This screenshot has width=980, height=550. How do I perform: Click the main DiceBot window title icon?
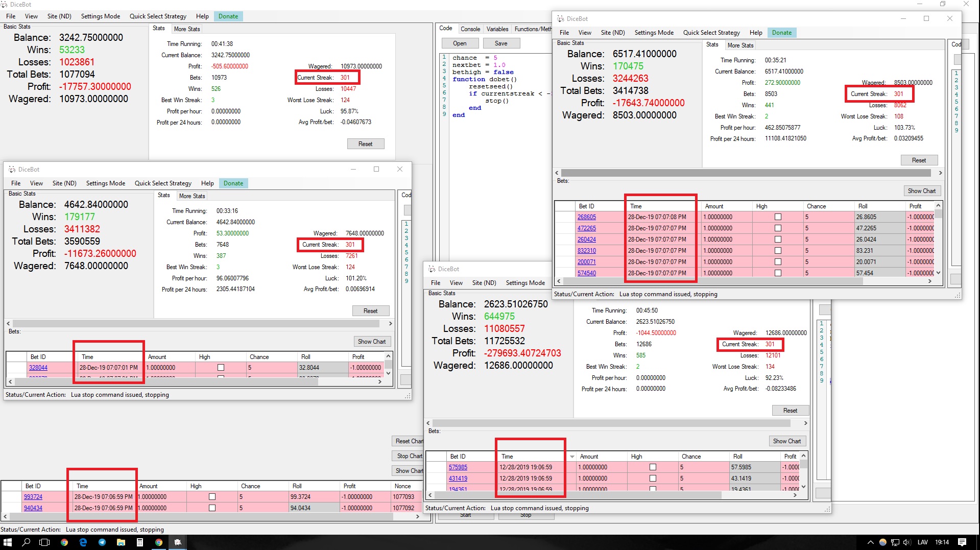[x=4, y=4]
